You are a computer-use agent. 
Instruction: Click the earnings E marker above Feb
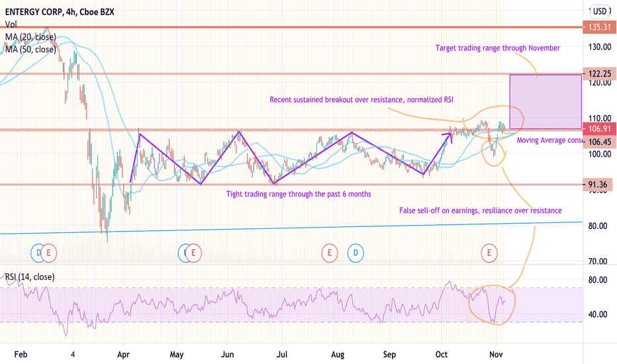click(49, 253)
